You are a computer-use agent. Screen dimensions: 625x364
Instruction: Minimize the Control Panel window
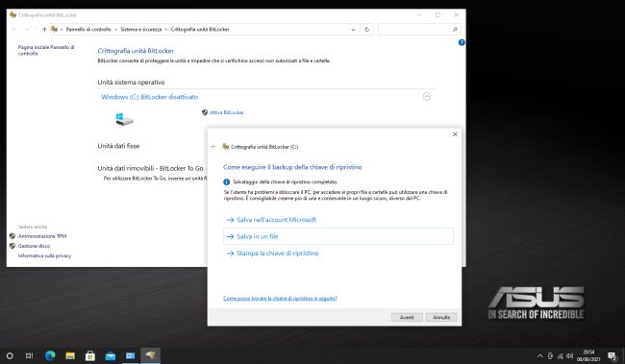tap(419, 14)
